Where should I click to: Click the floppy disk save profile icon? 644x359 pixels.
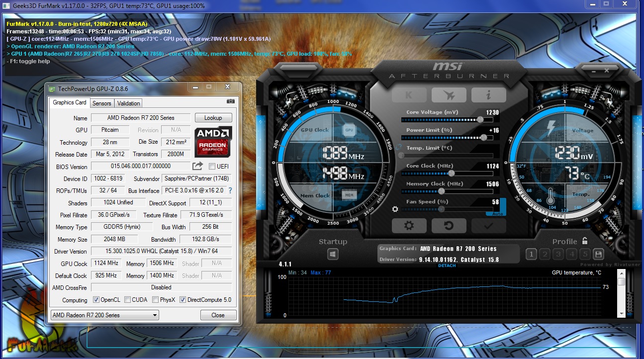tap(598, 254)
